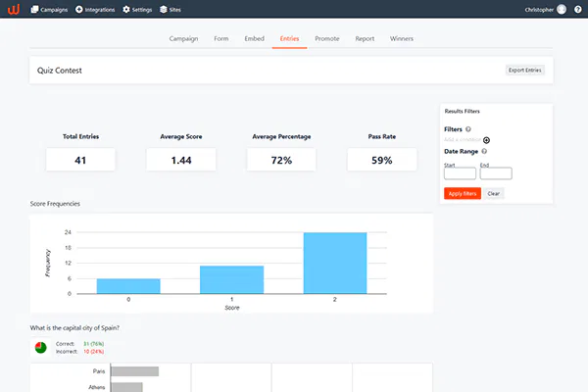Image resolution: width=588 pixels, height=392 pixels.
Task: Click the capital city of Spain question
Action: (74, 328)
